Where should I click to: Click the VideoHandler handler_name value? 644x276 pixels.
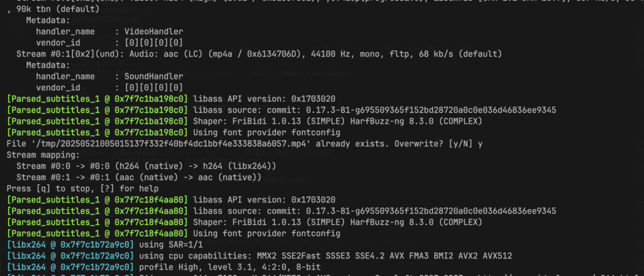pyautogui.click(x=153, y=31)
